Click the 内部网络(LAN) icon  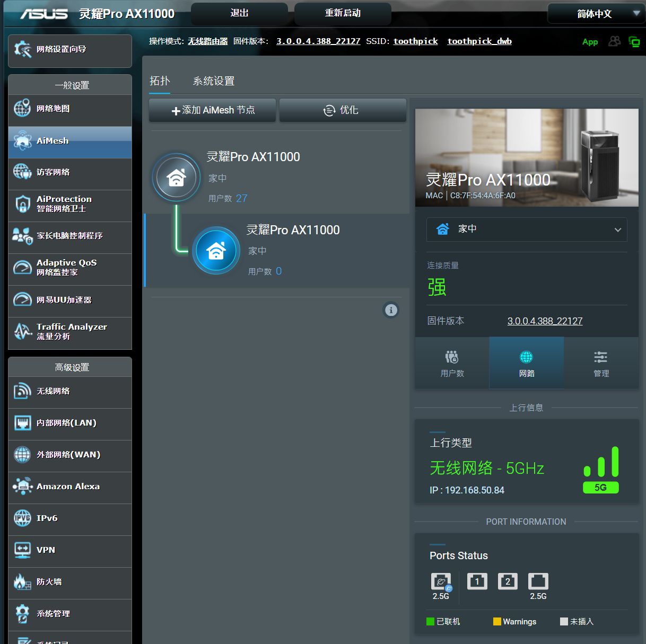22,423
